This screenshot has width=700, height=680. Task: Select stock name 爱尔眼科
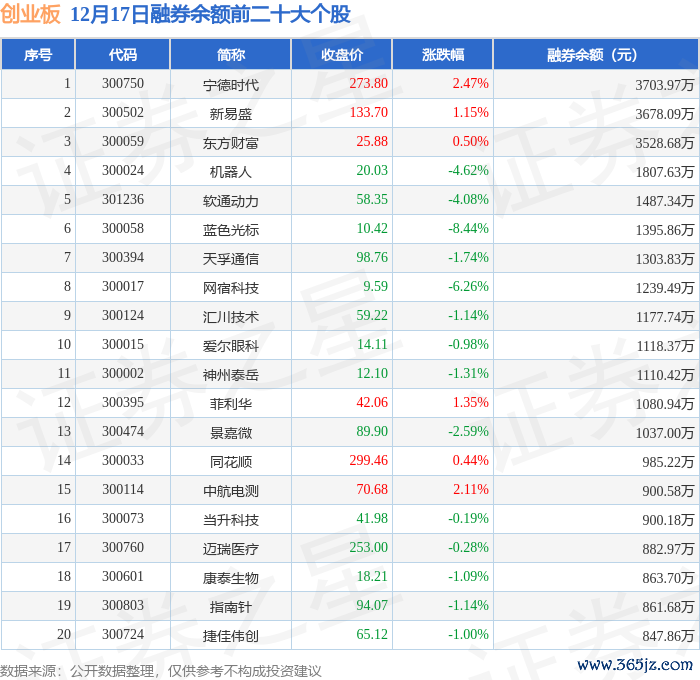(230, 346)
